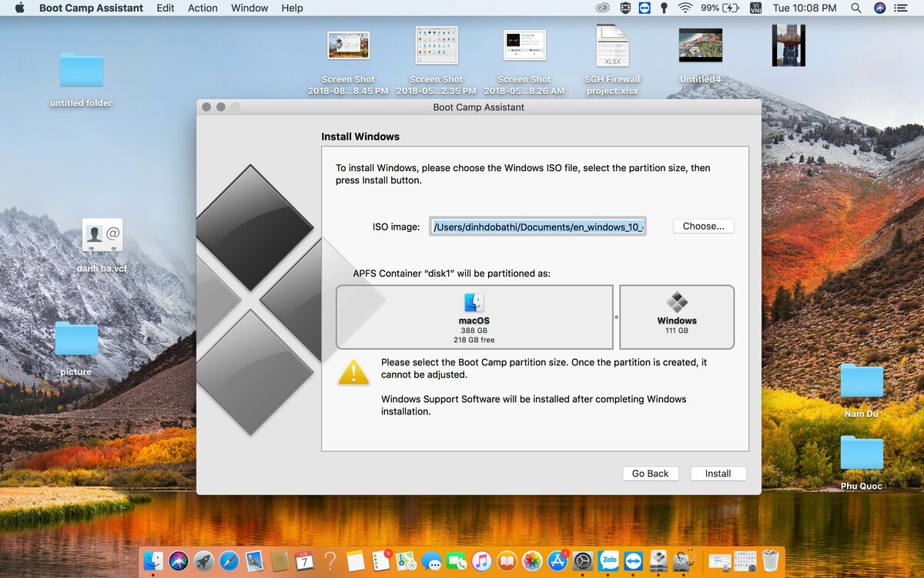Image resolution: width=924 pixels, height=578 pixels.
Task: Click the ISO image path field
Action: click(537, 227)
